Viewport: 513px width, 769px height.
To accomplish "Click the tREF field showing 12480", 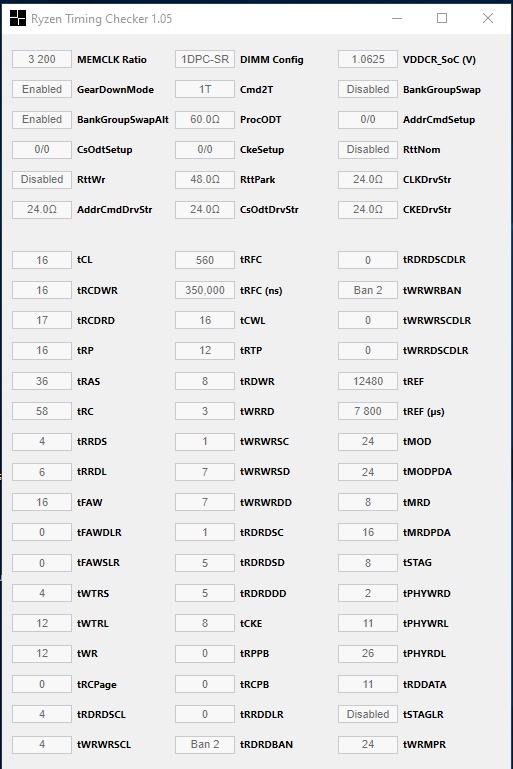I will (x=368, y=381).
